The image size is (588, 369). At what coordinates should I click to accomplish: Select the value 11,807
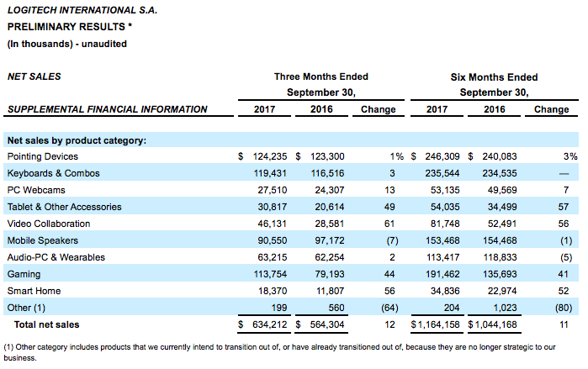coord(330,291)
